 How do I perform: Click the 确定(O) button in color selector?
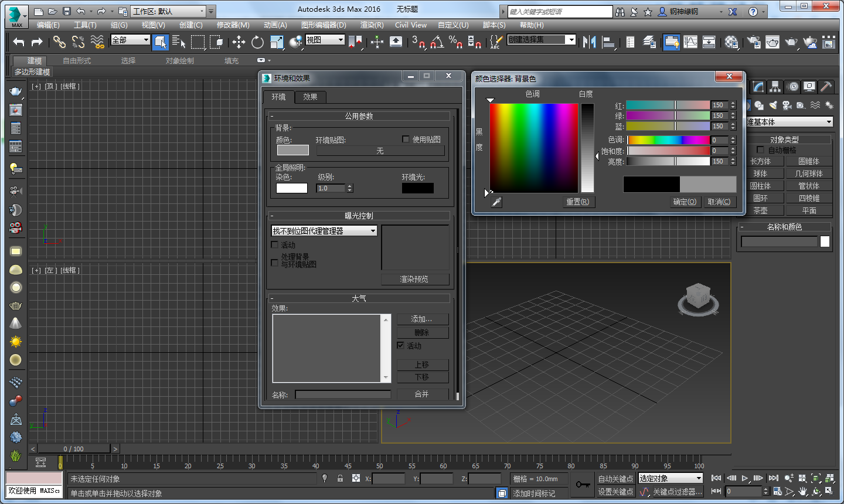click(685, 202)
